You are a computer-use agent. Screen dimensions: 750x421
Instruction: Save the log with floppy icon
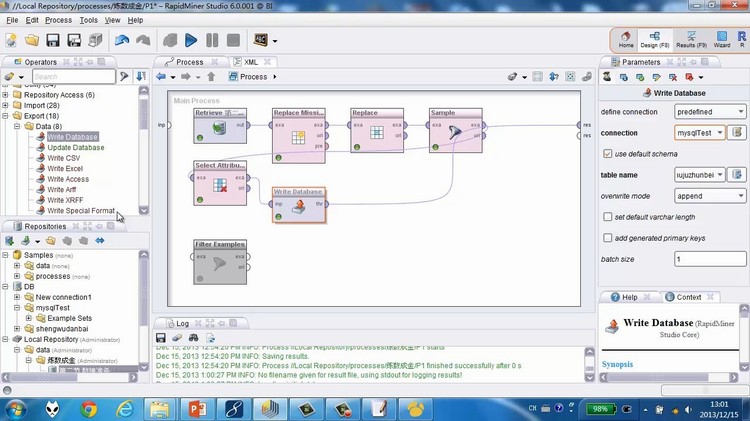(x=161, y=338)
